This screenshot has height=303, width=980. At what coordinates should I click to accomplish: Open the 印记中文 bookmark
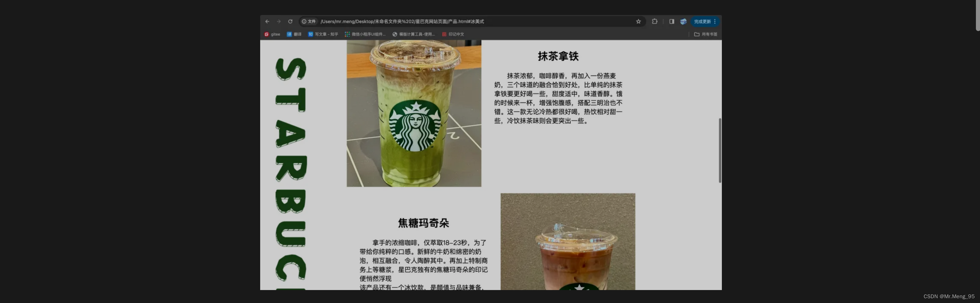(453, 34)
